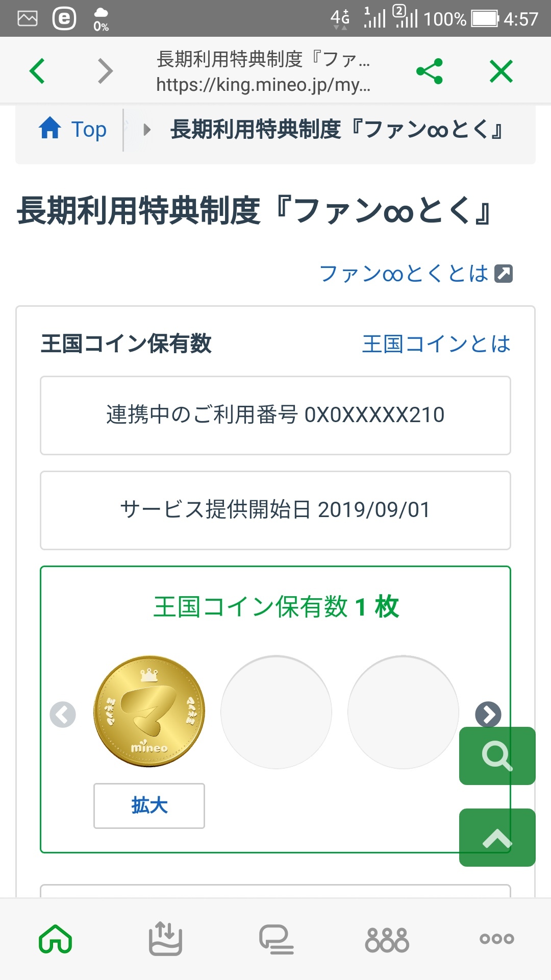Select the home tab in the bottom navigation
Screen dimensions: 551x980
[55, 939]
